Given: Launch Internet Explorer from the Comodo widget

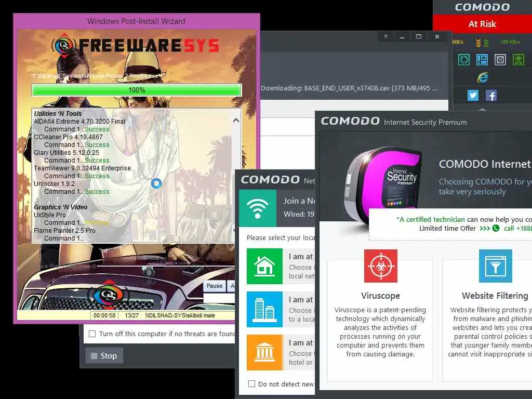Looking at the screenshot, I should pyautogui.click(x=483, y=78).
